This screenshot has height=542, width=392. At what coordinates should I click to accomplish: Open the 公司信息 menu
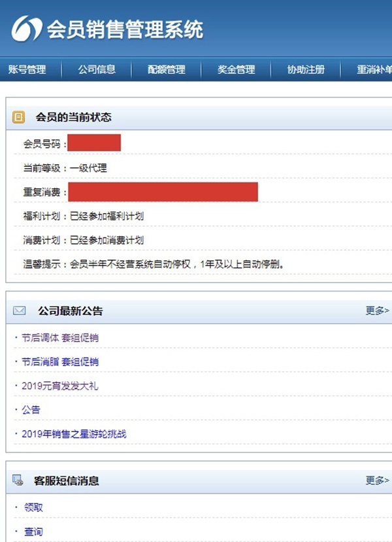point(97,69)
